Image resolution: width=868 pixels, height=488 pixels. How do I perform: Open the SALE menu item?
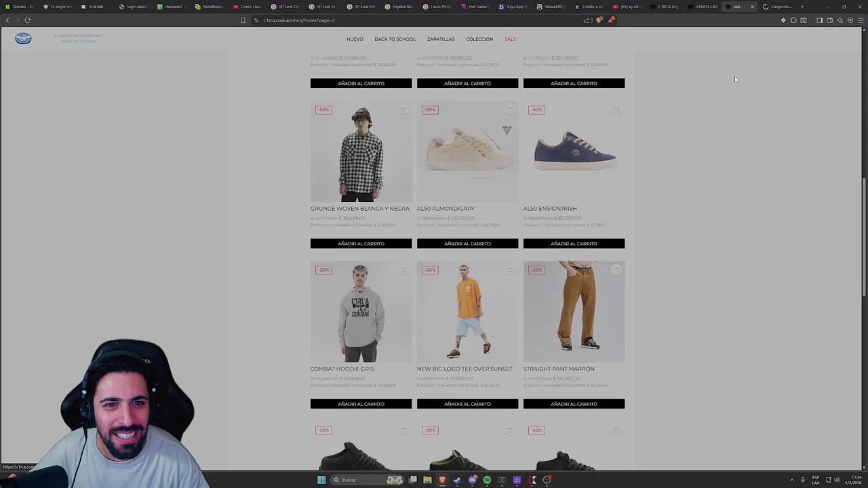pos(510,39)
